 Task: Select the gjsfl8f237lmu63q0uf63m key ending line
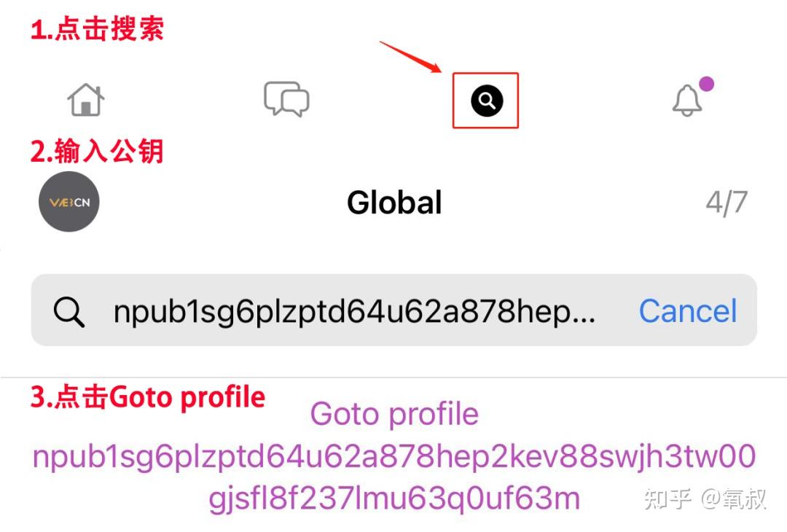pos(394,499)
